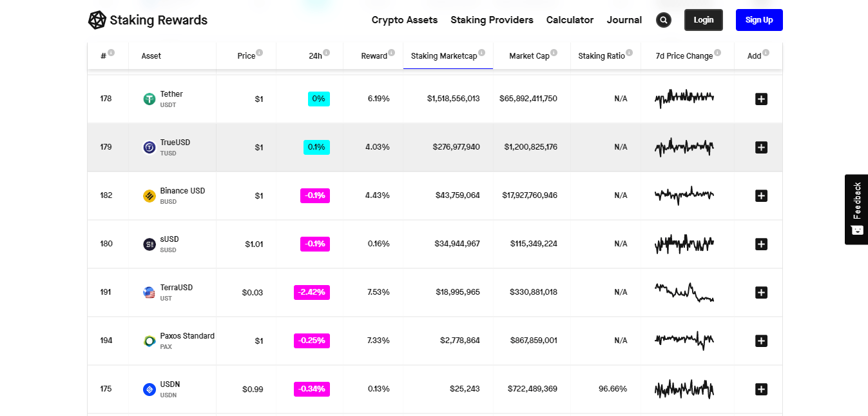Image resolution: width=868 pixels, height=416 pixels.
Task: Click Tether's 0% 24h change badge
Action: [318, 99]
